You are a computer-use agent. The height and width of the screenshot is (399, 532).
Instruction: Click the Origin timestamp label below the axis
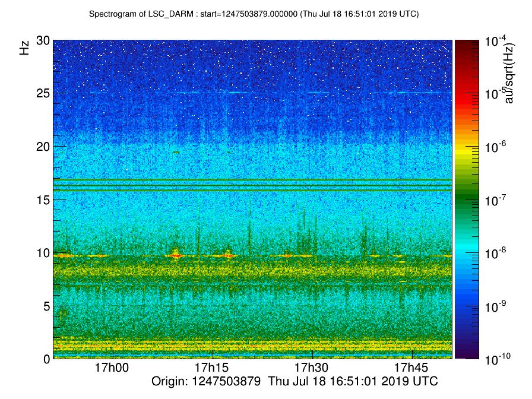pos(294,382)
